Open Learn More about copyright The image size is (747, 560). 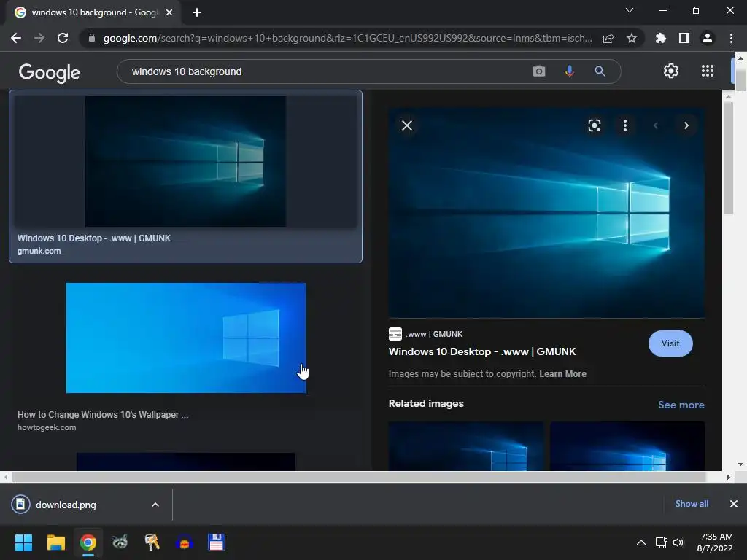(562, 374)
